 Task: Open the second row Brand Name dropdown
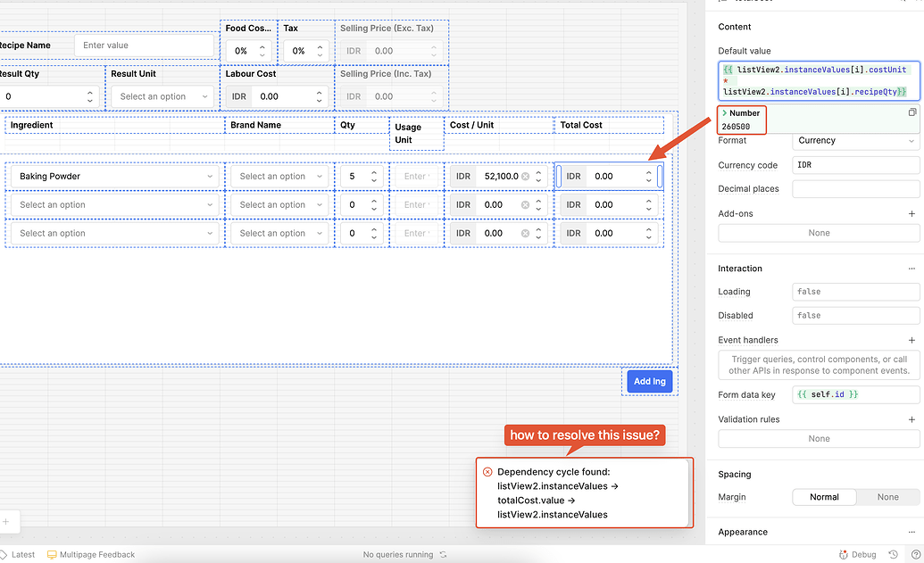pos(279,205)
